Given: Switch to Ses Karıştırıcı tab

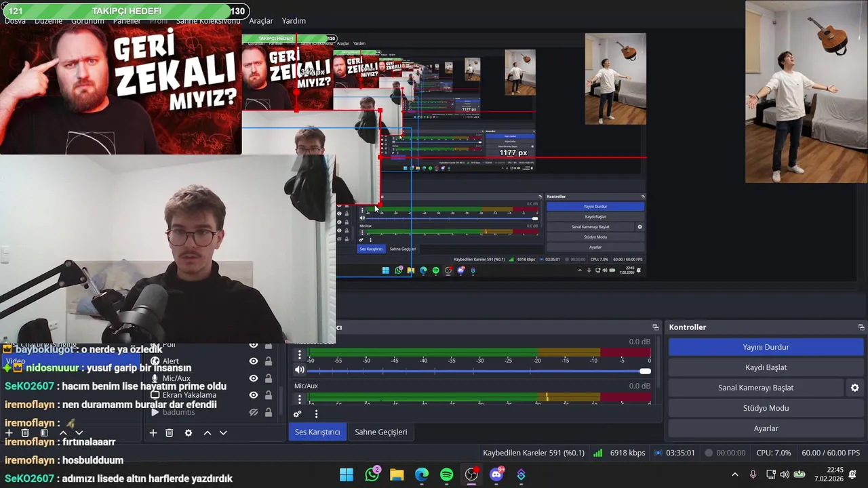Looking at the screenshot, I should 317,432.
